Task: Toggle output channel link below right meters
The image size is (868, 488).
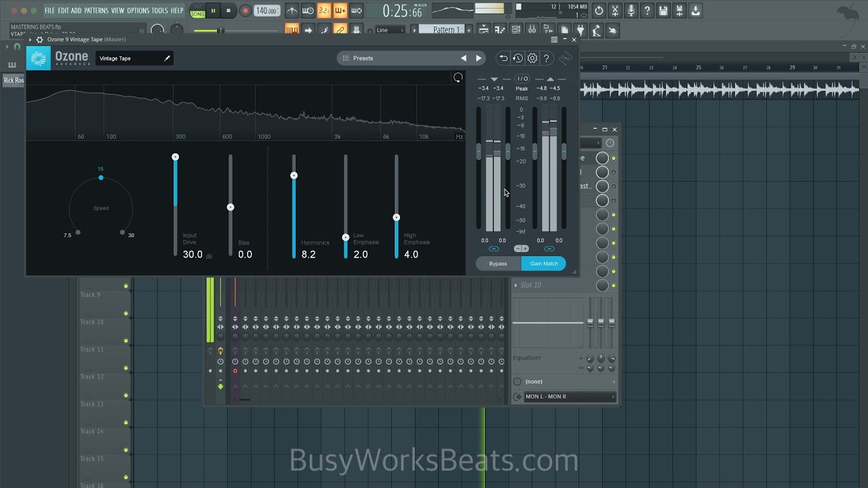Action: (x=549, y=249)
